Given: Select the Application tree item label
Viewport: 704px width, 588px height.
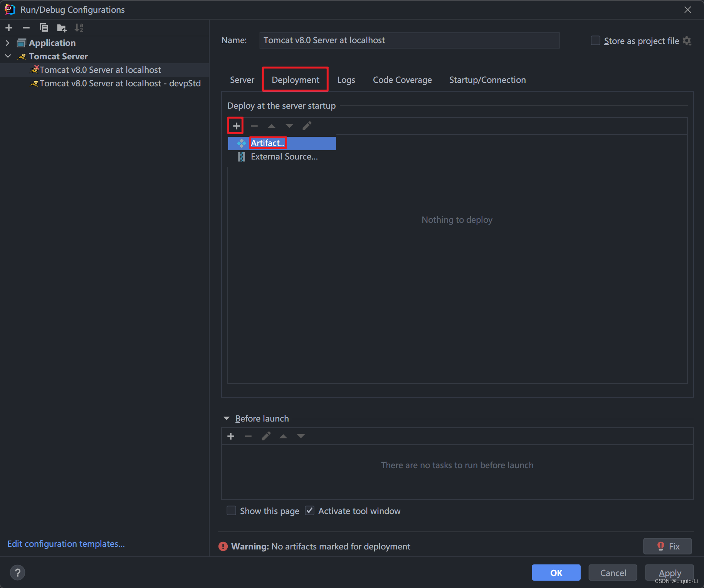Looking at the screenshot, I should coord(52,43).
